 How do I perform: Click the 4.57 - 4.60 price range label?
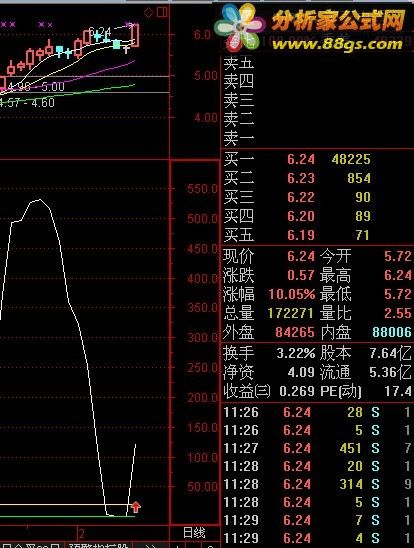click(x=27, y=103)
